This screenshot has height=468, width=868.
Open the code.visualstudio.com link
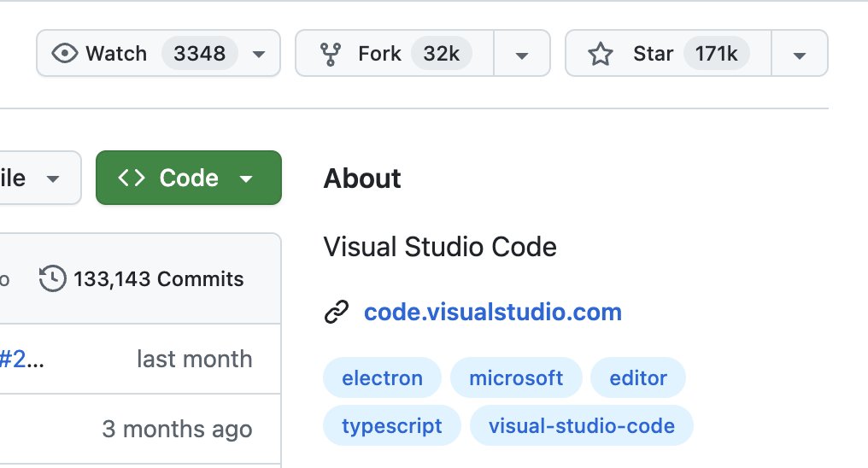point(493,312)
